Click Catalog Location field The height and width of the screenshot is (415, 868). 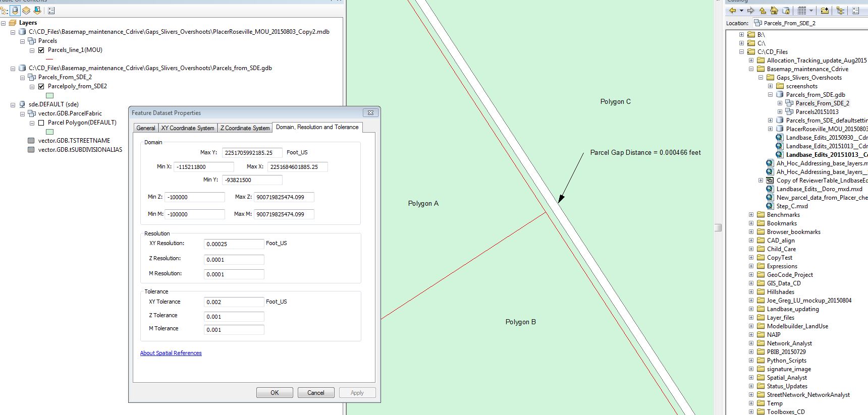coord(810,23)
